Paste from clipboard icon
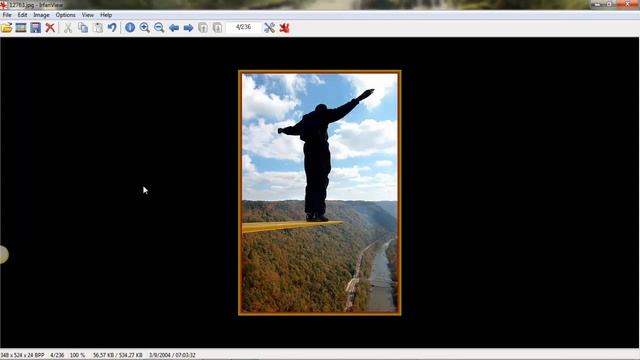640x360 pixels. pyautogui.click(x=98, y=27)
